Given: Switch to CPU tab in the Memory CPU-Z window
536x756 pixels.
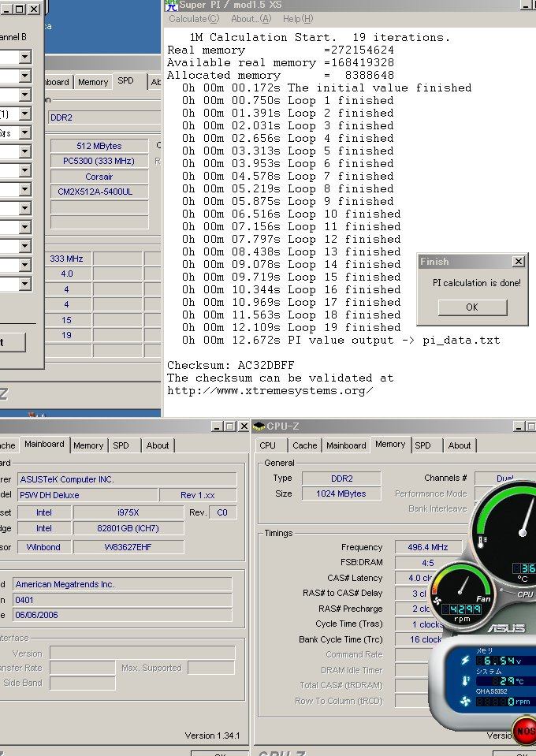Looking at the screenshot, I should pyautogui.click(x=268, y=445).
